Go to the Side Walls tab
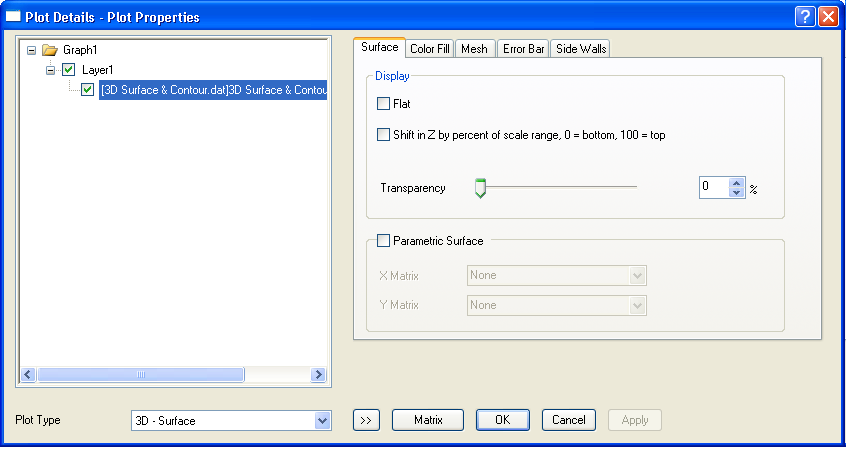 (580, 49)
